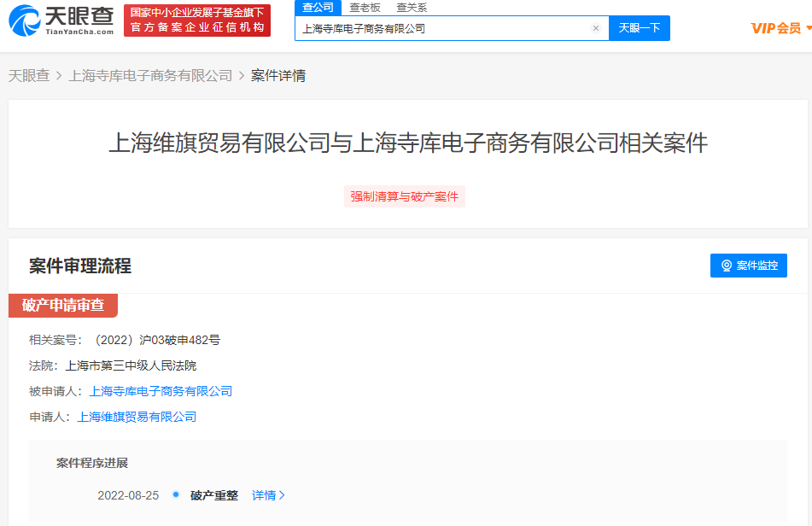Open the 查关系 tab

[x=412, y=8]
